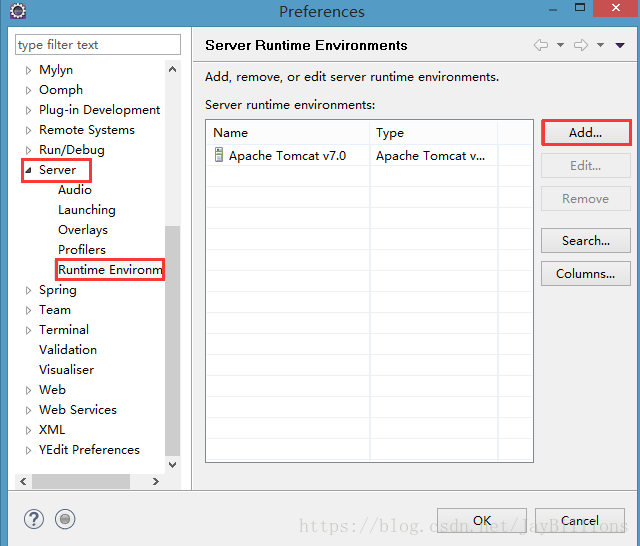Expand the Remote Systems node
Image resolution: width=640 pixels, height=546 pixels.
pos(28,130)
